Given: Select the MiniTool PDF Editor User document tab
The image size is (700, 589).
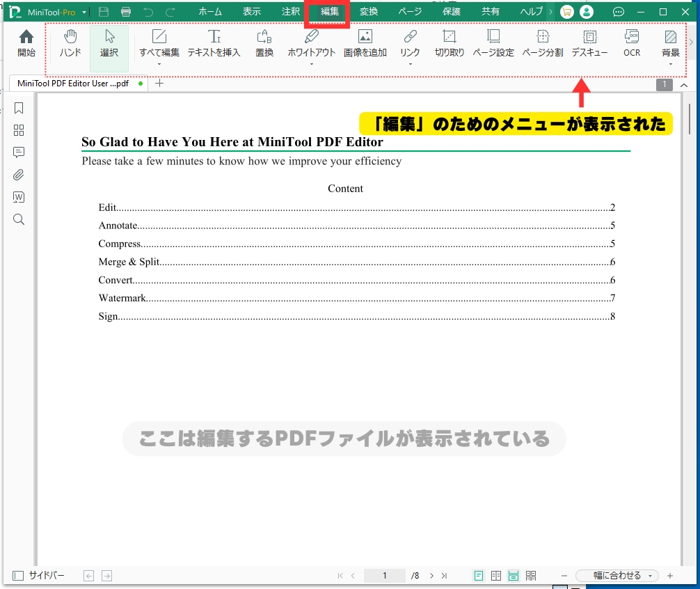Looking at the screenshot, I should click(79, 84).
